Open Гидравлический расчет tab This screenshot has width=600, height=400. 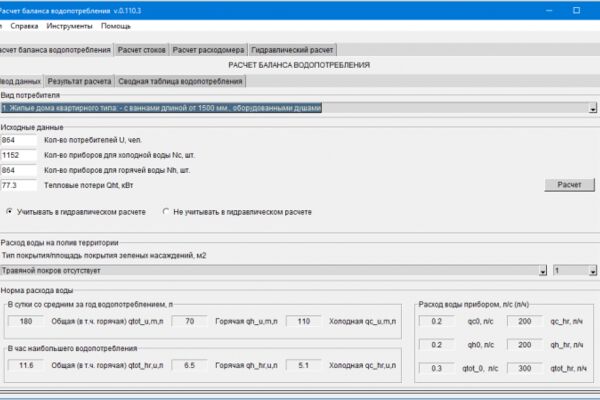click(292, 50)
